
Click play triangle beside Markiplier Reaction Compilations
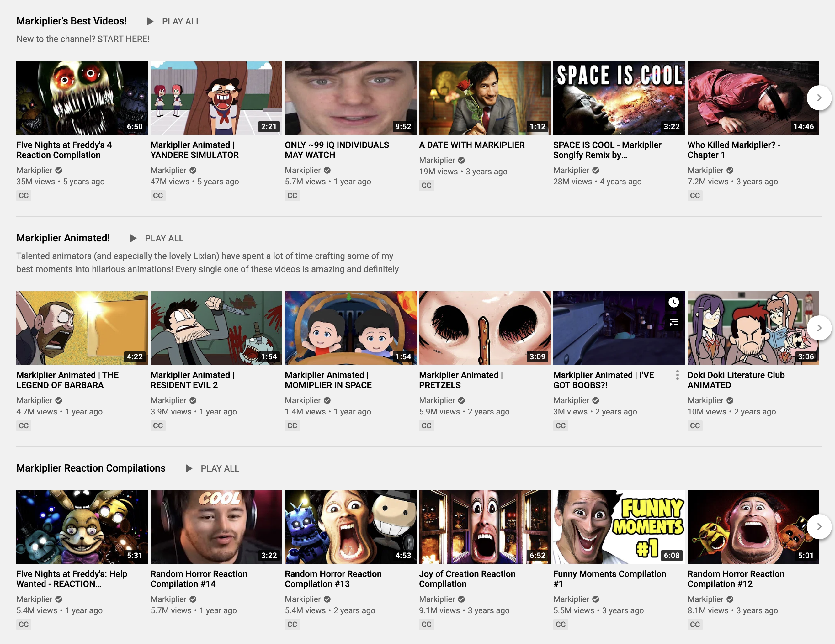(189, 468)
